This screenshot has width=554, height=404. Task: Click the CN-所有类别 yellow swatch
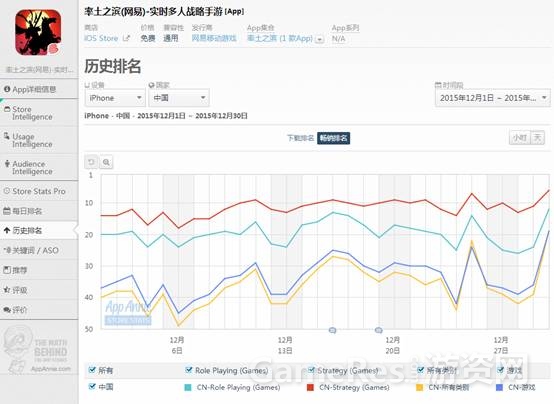tap(419, 387)
